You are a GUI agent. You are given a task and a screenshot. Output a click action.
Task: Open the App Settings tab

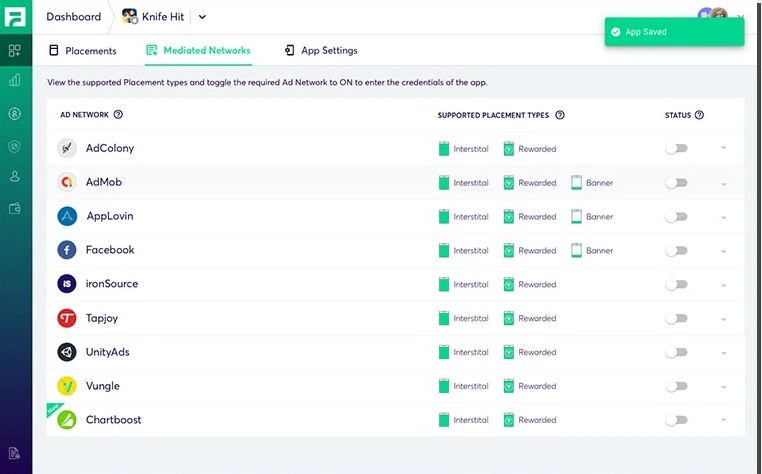[321, 50]
